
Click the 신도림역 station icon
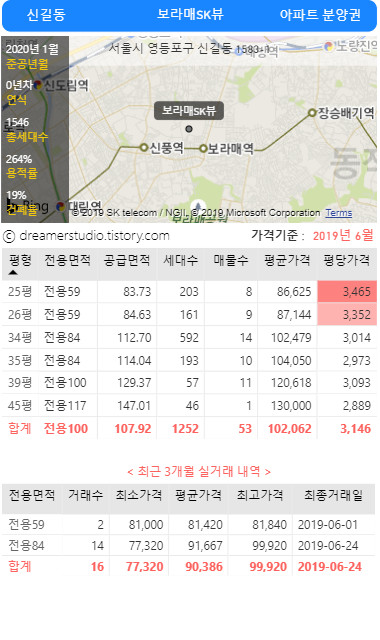click(38, 85)
